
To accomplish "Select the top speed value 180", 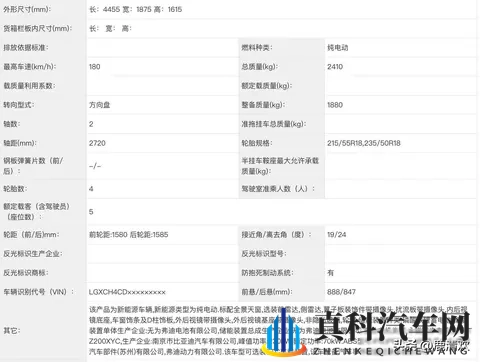I will pos(95,66).
